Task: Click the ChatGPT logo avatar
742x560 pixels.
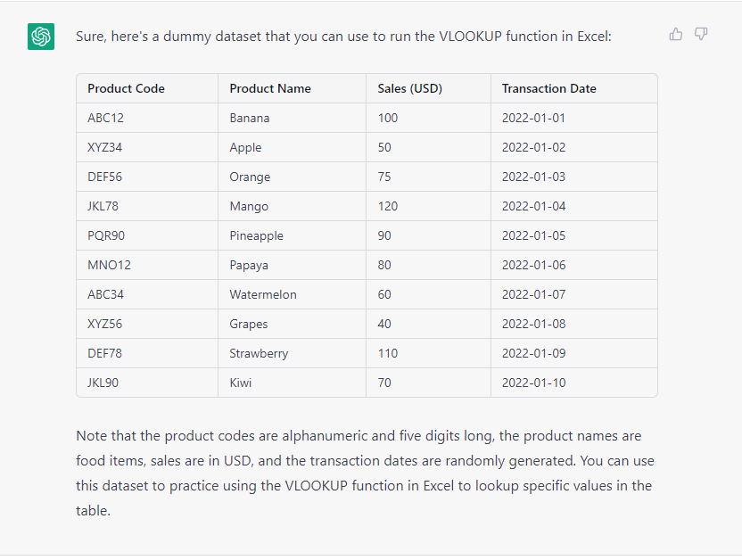Action: (41, 37)
